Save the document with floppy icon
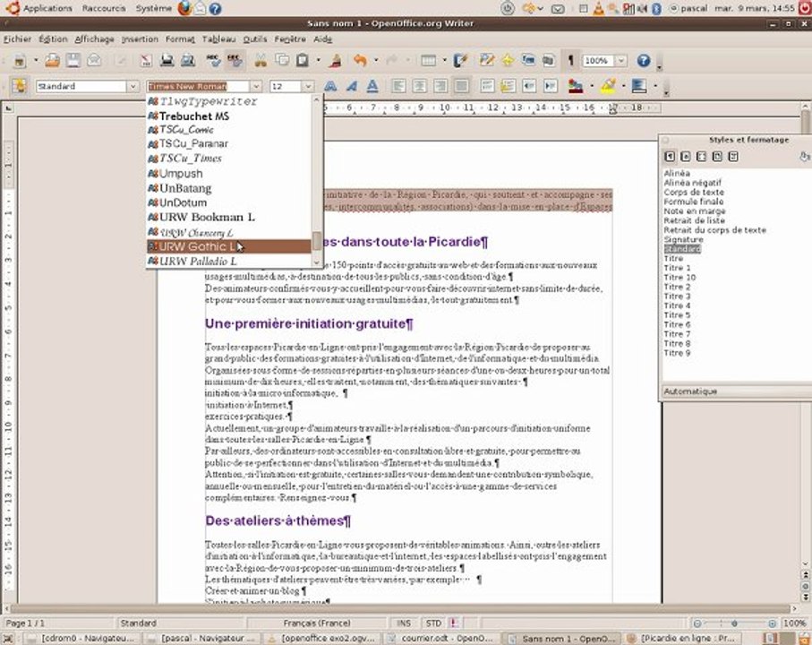The width and height of the screenshot is (812, 645). pos(73,61)
